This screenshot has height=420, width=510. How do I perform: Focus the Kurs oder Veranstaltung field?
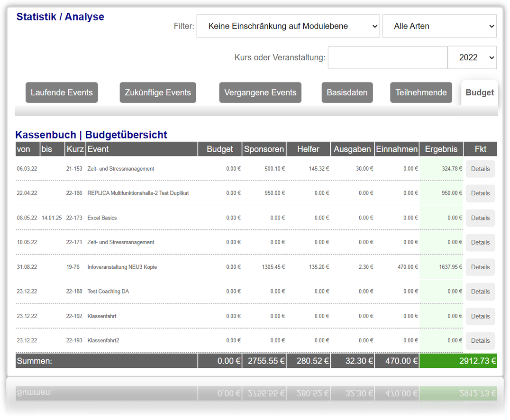point(387,57)
